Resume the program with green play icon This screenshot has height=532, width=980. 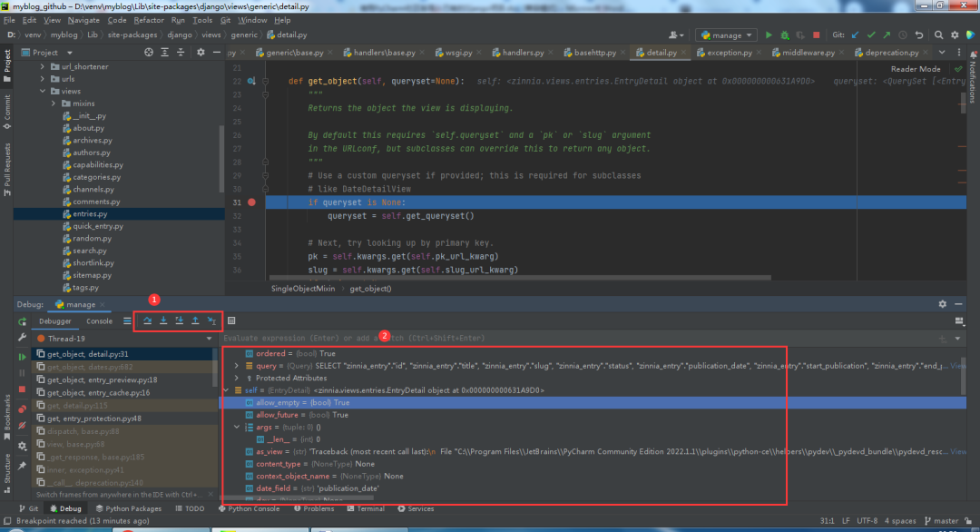coord(23,357)
